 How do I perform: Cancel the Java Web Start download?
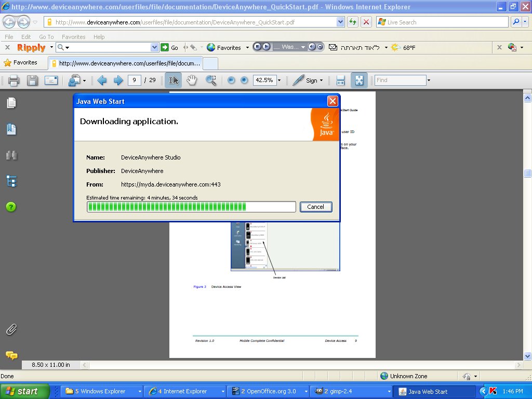[x=316, y=207]
